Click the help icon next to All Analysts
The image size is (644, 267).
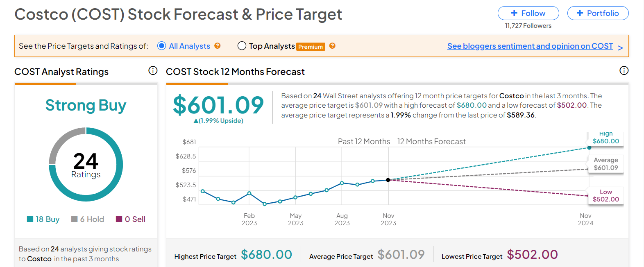point(218,46)
